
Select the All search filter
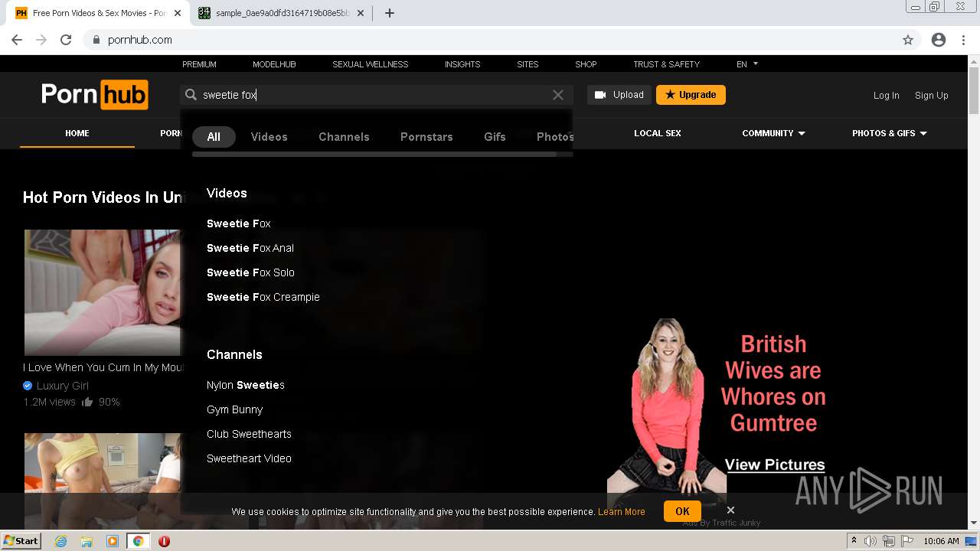(x=214, y=137)
